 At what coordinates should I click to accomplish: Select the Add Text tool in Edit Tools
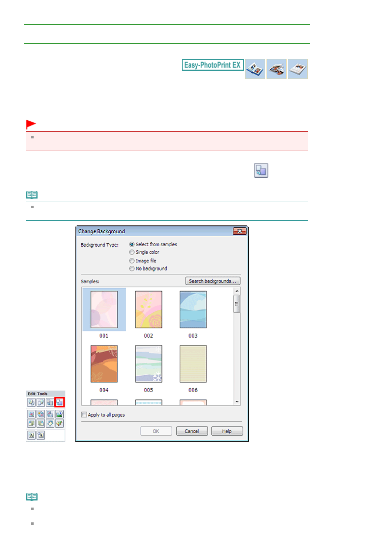[x=31, y=435]
